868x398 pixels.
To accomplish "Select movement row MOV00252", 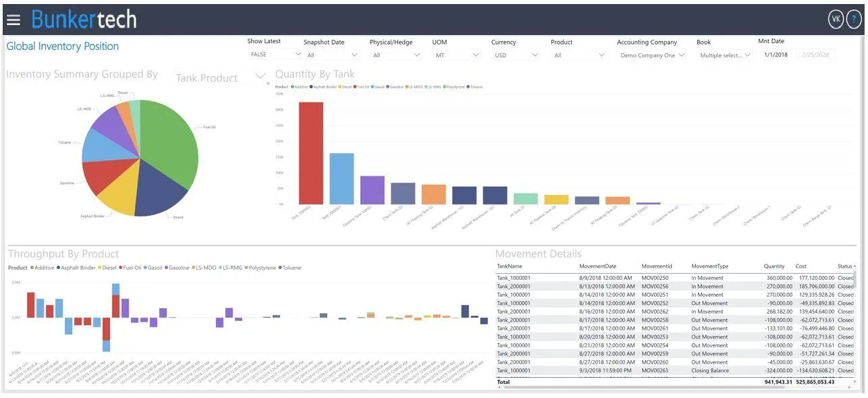I will point(675,303).
